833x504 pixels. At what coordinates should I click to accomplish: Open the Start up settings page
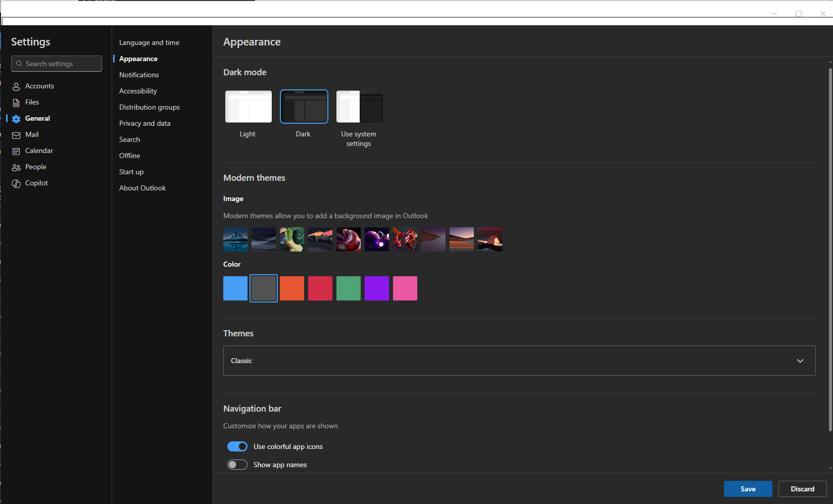click(x=131, y=172)
